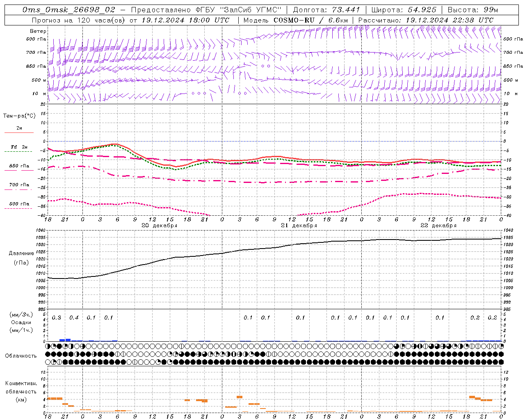
Task: Click the 0.3 precipitation value
Action: [x=57, y=318]
